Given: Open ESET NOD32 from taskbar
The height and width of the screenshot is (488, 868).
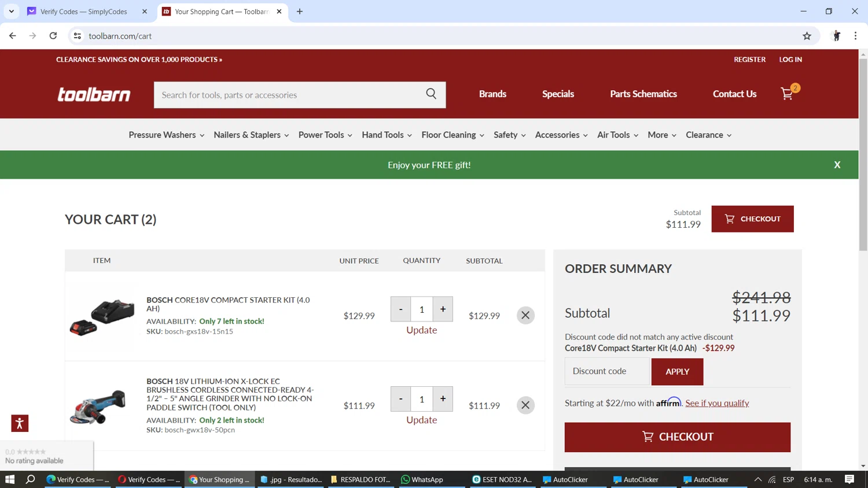Looking at the screenshot, I should [x=502, y=479].
